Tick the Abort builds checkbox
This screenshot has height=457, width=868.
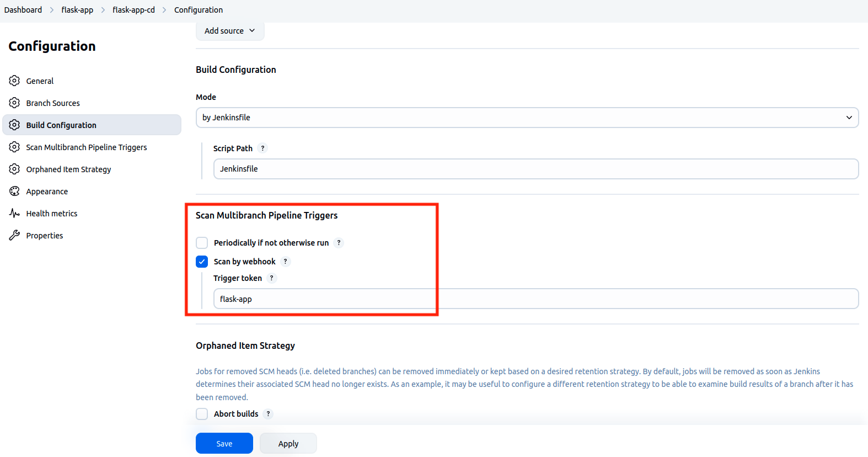click(x=202, y=414)
